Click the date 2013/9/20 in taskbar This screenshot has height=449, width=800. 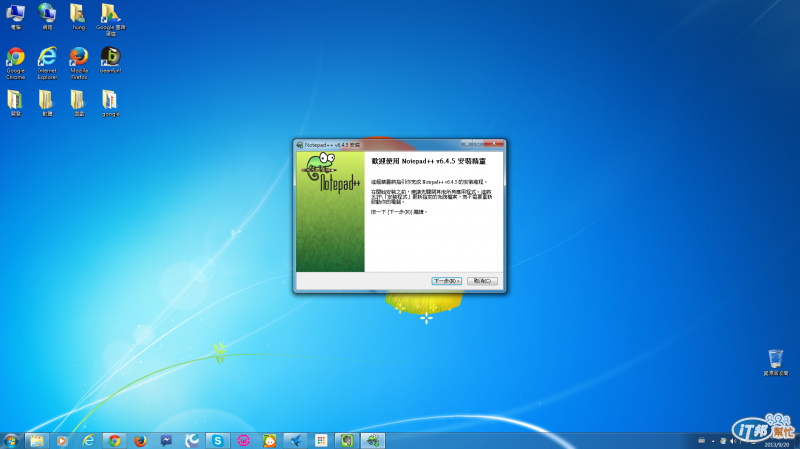pos(776,445)
